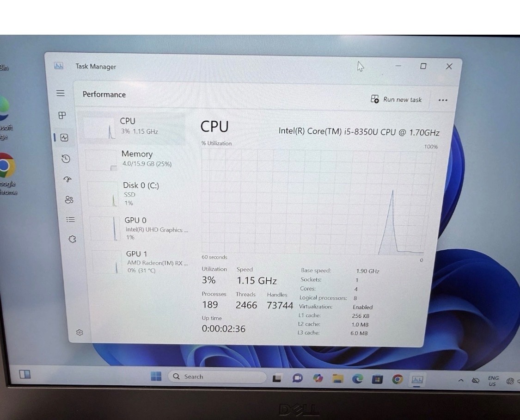520x420 pixels.
Task: Open the three-dot more options menu
Action: coord(443,100)
